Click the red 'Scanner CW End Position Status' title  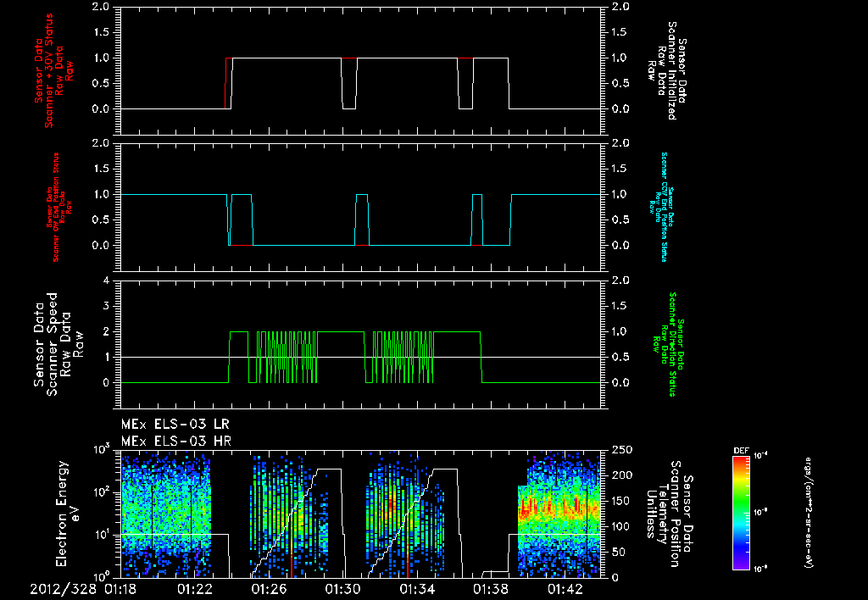pos(57,207)
